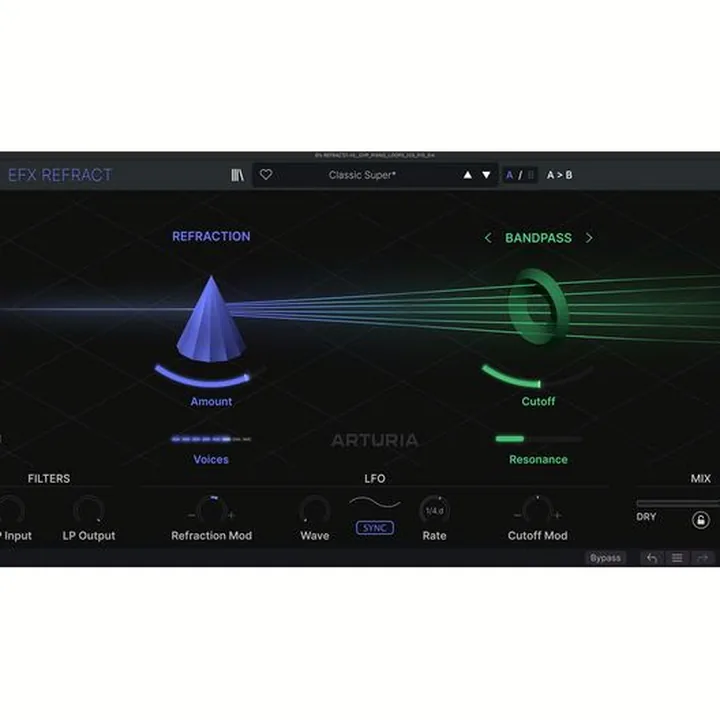Open the preset library browser icon
The width and height of the screenshot is (720, 720).
tap(237, 175)
